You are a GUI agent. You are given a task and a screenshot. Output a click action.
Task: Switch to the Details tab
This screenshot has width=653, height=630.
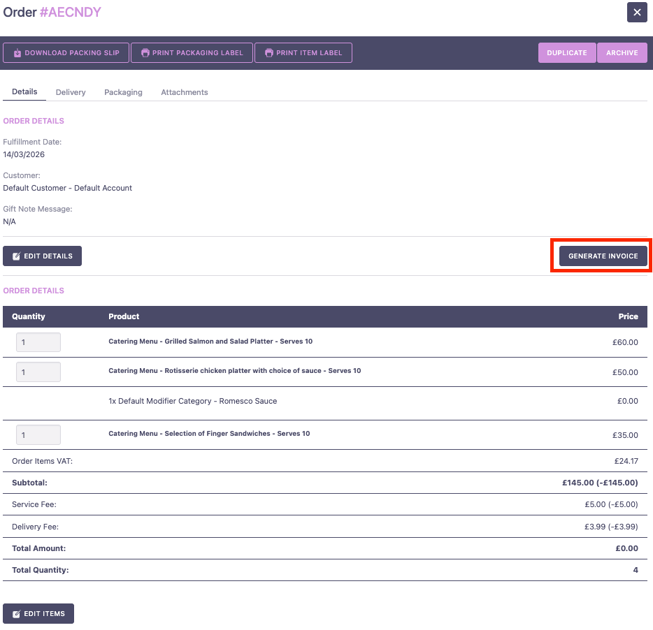25,92
